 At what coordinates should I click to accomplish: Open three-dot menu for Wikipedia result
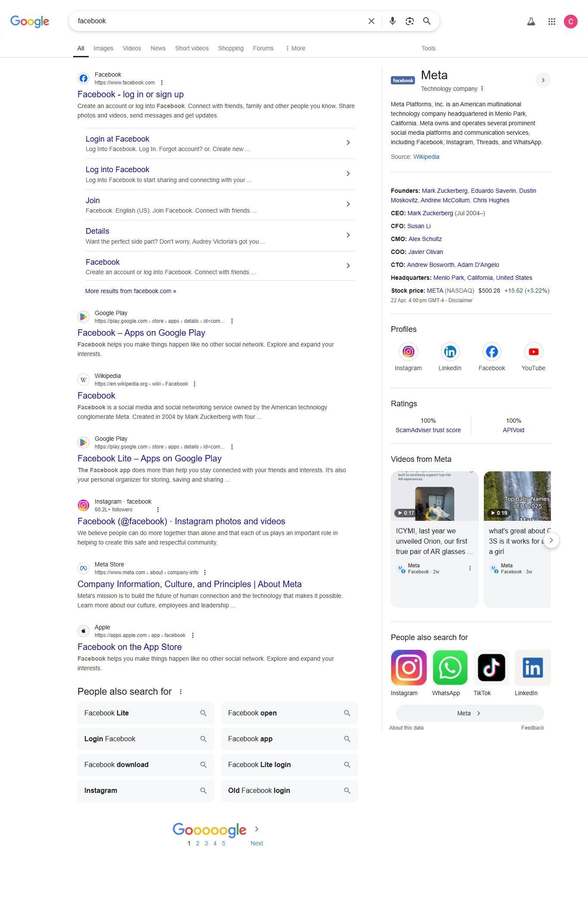point(195,384)
